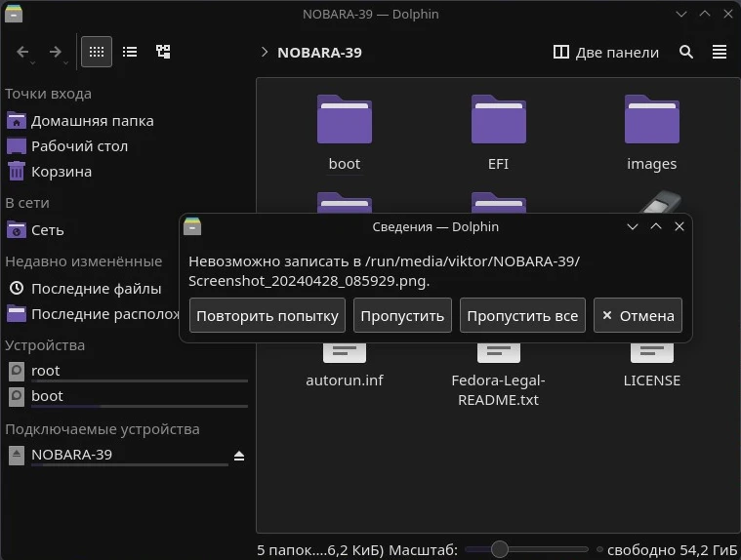Click the Домашняя папка home folder icon
This screenshot has width=741, height=560.
(17, 121)
